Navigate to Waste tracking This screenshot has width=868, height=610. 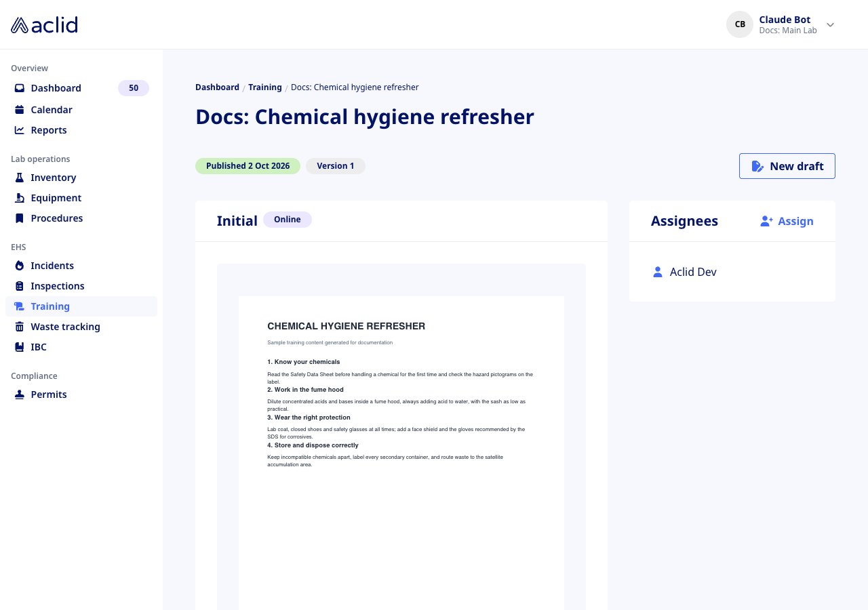[x=81, y=327]
